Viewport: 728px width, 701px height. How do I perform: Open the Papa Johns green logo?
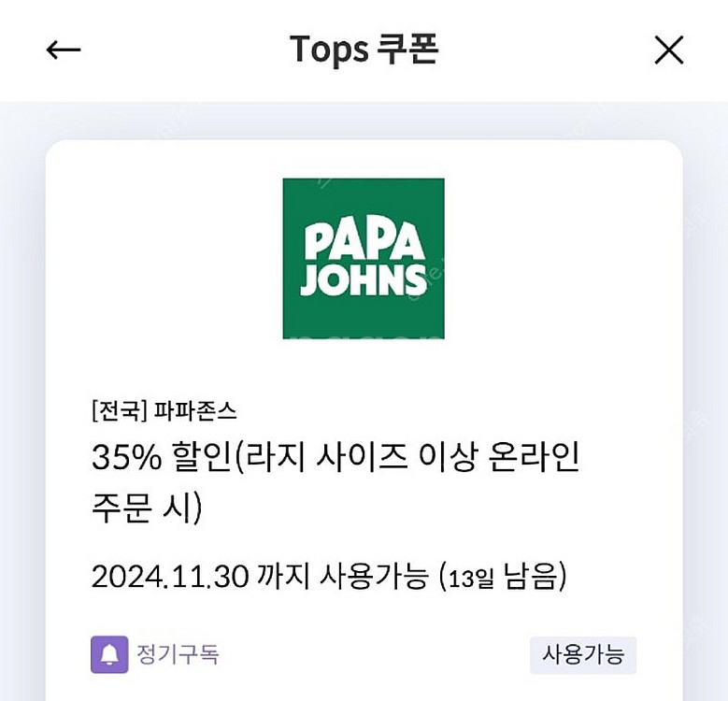click(x=364, y=258)
